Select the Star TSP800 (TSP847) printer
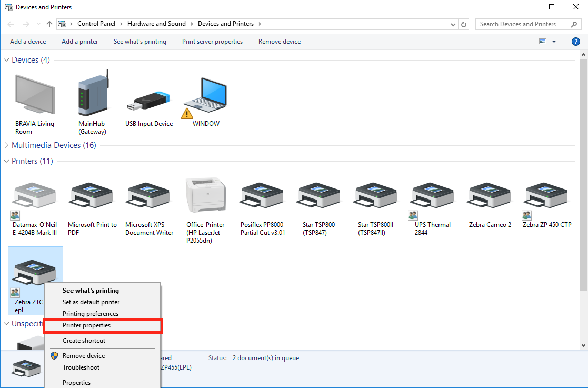 coord(319,195)
